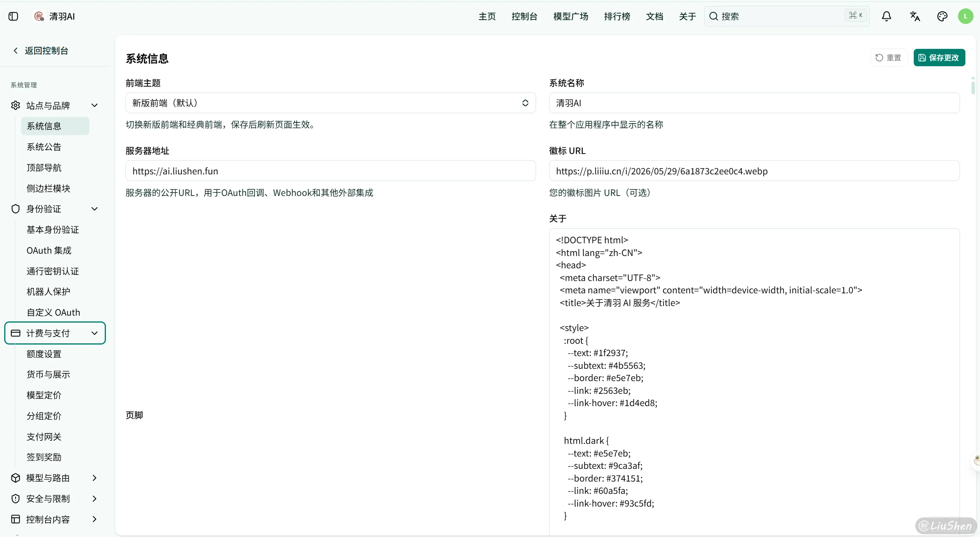
Task: Open 分组定价 in the sidebar
Action: point(44,416)
